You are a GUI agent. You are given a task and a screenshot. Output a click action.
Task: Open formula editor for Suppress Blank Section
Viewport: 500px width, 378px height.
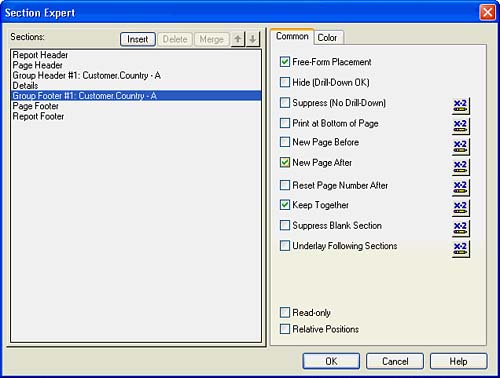[461, 229]
